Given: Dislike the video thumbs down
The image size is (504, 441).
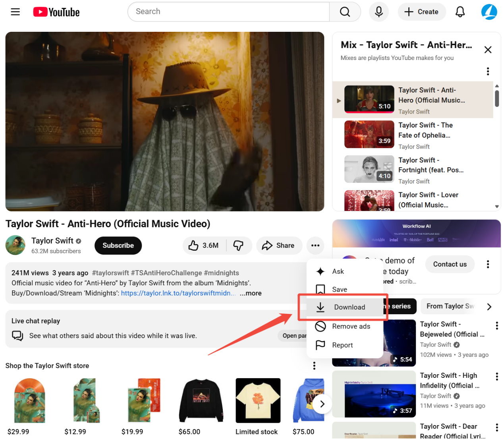Looking at the screenshot, I should pos(238,246).
